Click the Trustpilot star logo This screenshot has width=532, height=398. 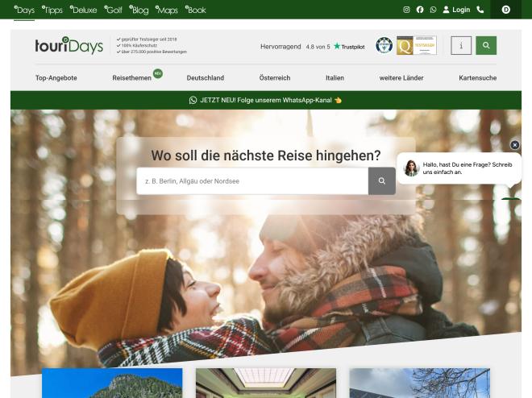point(349,47)
